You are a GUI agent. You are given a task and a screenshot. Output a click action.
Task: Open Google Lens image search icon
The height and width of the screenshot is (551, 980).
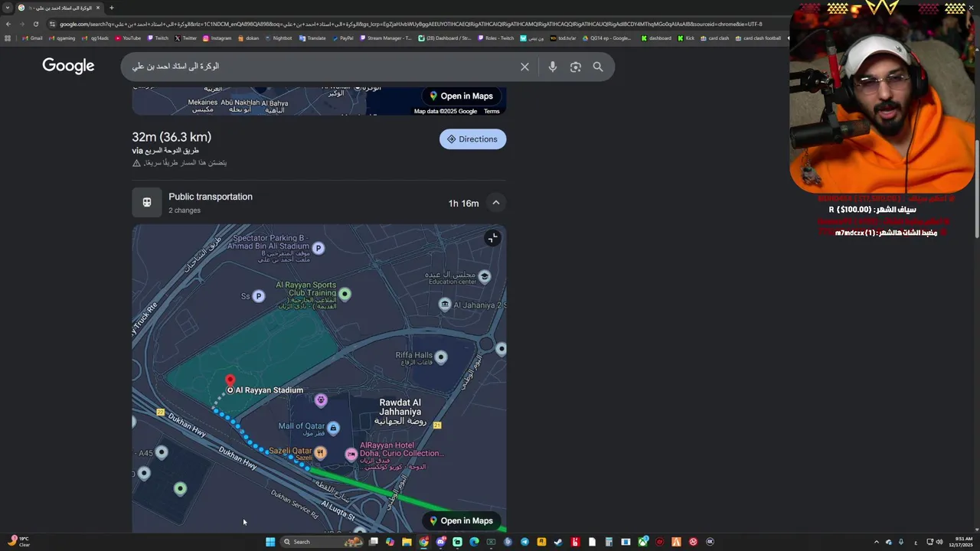[x=576, y=67]
